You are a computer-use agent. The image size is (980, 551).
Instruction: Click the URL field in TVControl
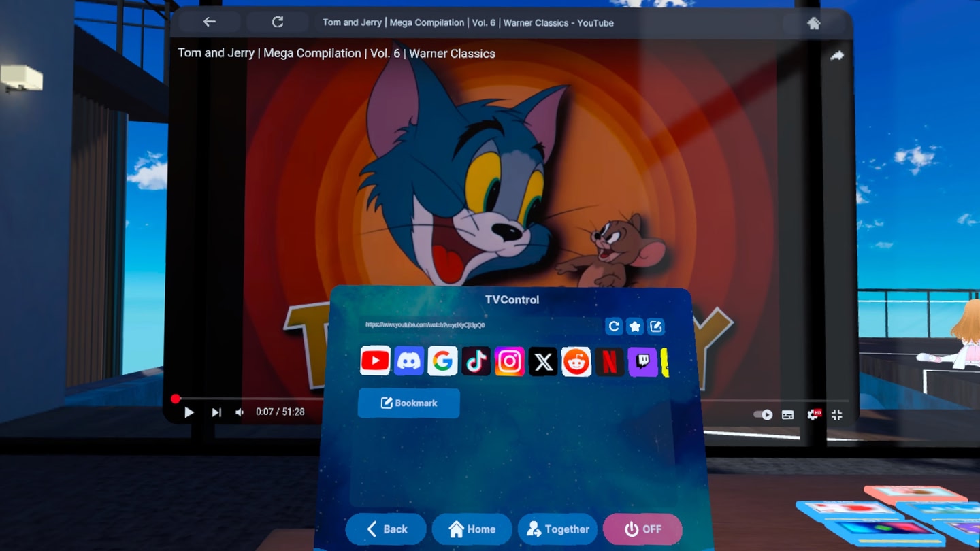476,326
